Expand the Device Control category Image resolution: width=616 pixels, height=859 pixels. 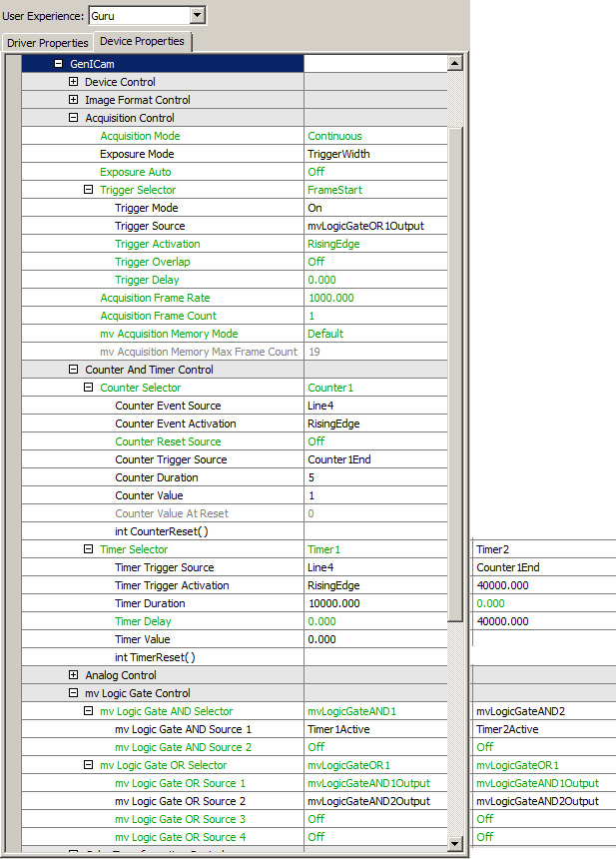point(74,82)
